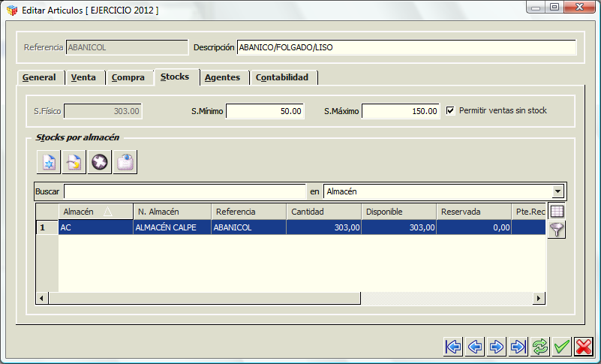
Task: Select the AC cell in row 1
Action: click(95, 227)
